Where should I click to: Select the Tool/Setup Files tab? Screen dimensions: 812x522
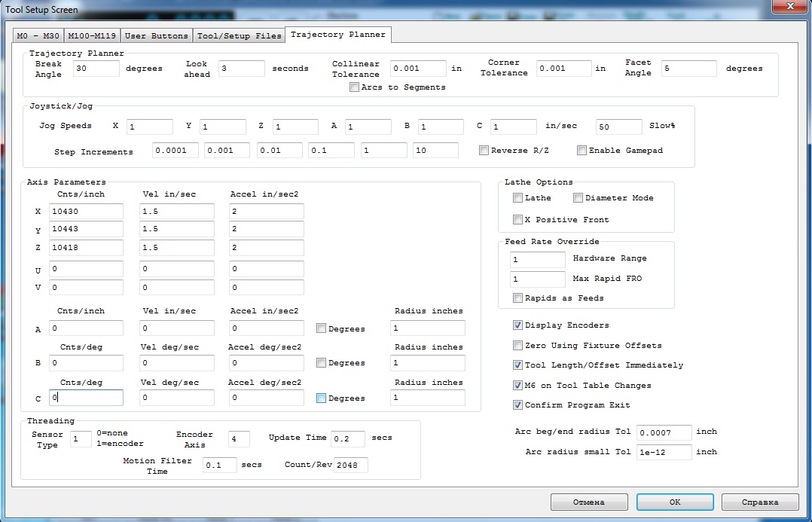(239, 35)
